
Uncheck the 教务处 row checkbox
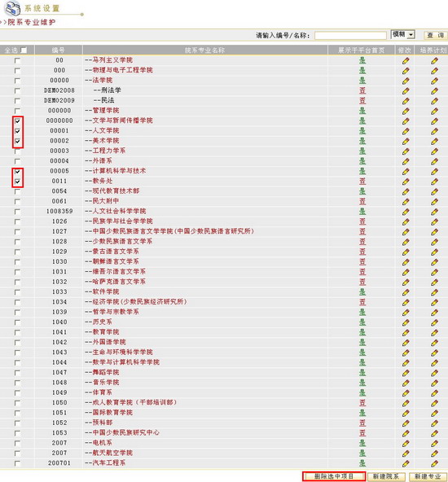18,182
